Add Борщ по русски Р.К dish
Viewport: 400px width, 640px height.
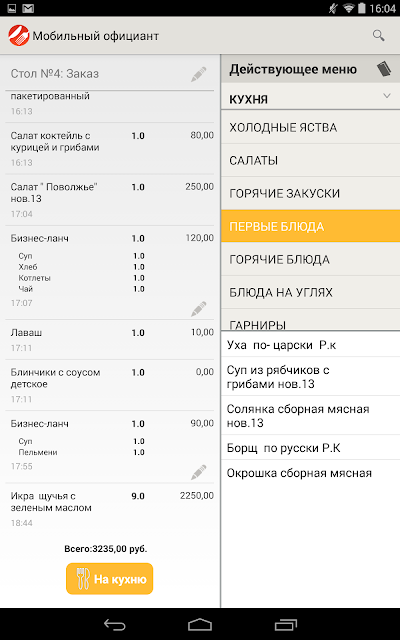coord(311,448)
